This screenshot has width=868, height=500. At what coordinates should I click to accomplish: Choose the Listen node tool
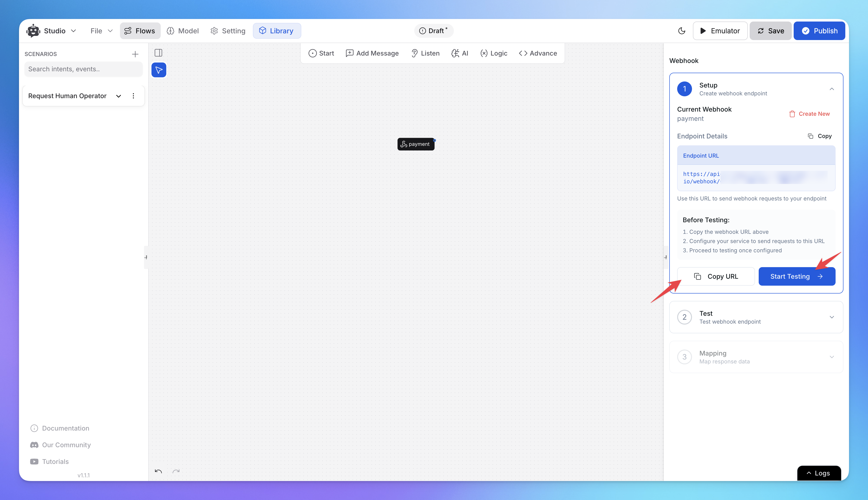pos(425,53)
